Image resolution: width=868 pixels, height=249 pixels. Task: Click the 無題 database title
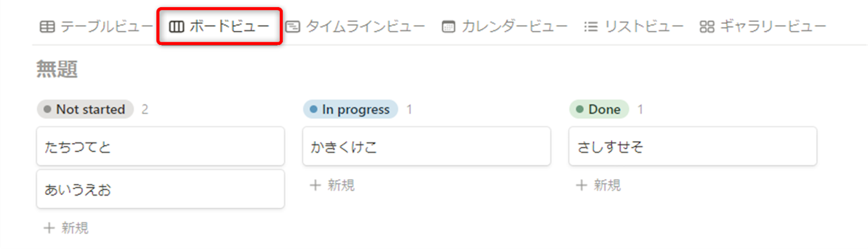pos(57,69)
